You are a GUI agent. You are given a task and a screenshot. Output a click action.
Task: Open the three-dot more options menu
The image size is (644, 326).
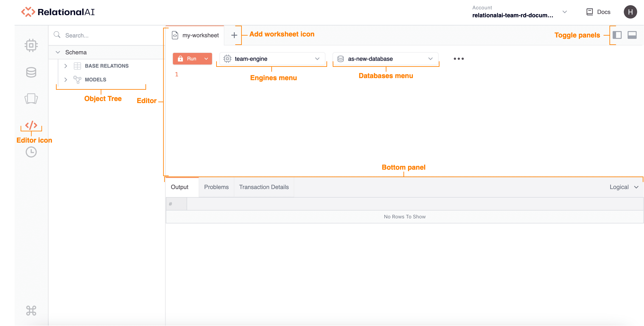click(459, 59)
